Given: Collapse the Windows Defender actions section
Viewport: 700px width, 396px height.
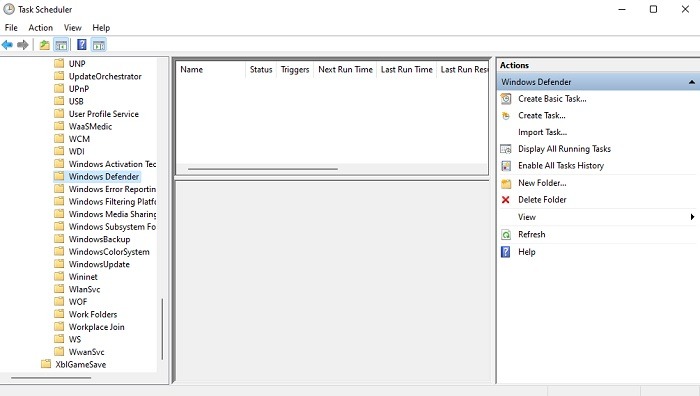Looking at the screenshot, I should coord(692,82).
